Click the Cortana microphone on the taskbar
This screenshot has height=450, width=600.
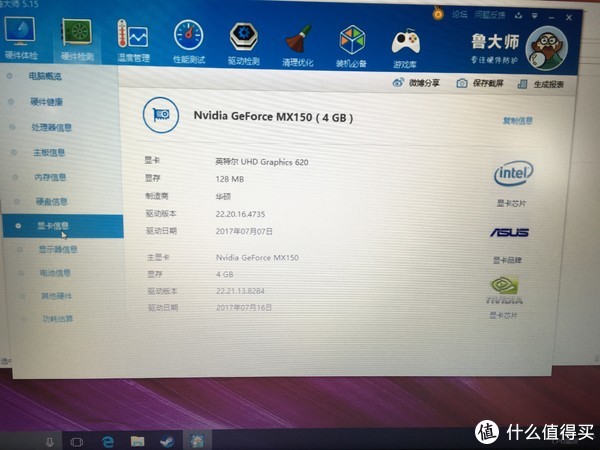50,442
